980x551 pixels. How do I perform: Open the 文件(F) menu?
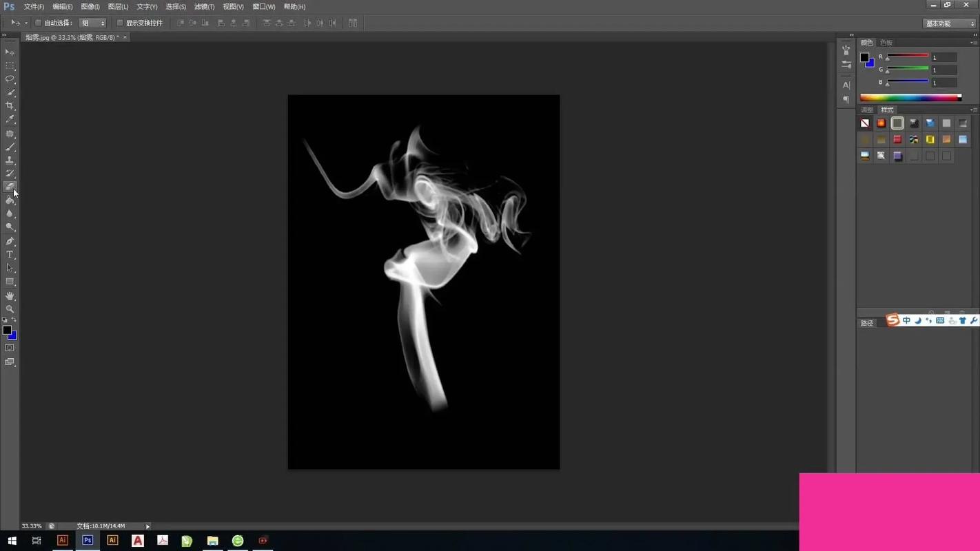[34, 7]
